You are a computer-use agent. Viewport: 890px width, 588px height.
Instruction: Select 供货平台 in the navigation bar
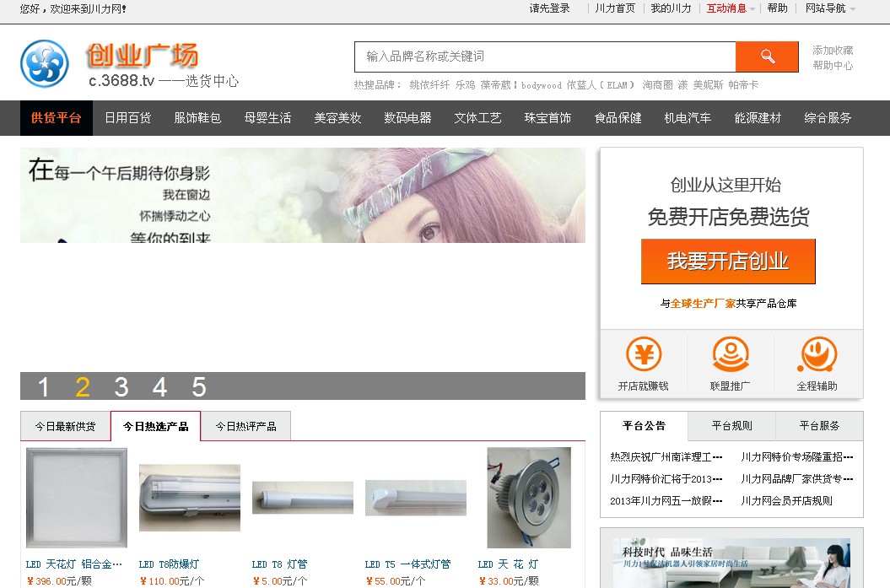[x=56, y=118]
